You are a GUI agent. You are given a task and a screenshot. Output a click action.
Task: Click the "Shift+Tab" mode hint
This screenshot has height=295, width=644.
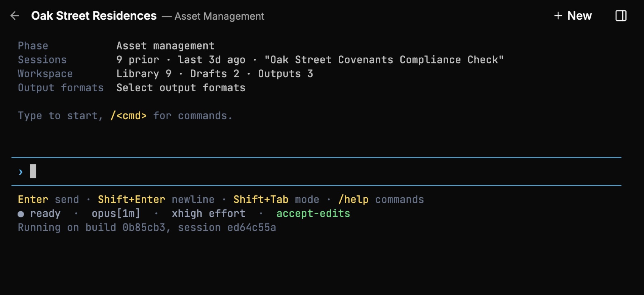point(261,199)
